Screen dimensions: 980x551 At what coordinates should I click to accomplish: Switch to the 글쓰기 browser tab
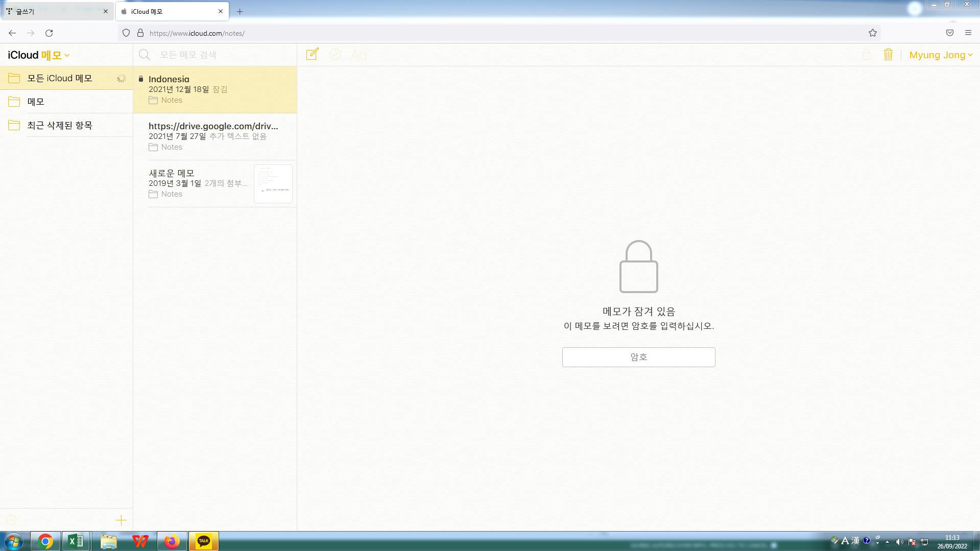pos(56,11)
